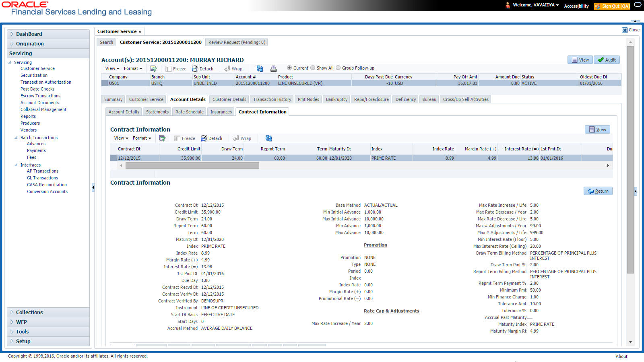644x362 pixels.
Task: Open the View dropdown in the Contract Information toolbar
Action: tap(121, 138)
